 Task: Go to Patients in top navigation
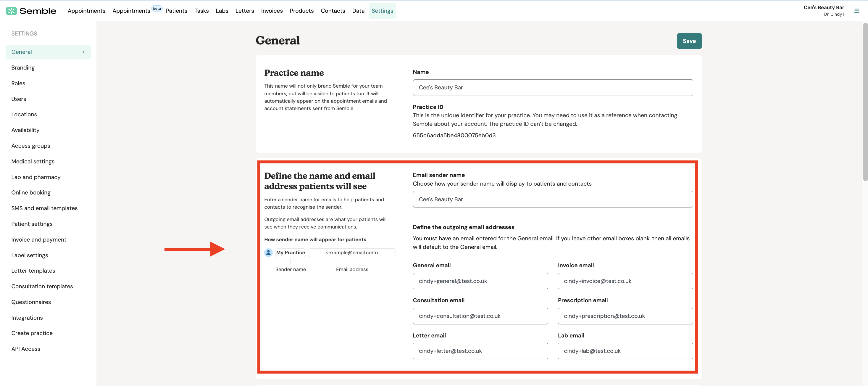(176, 11)
